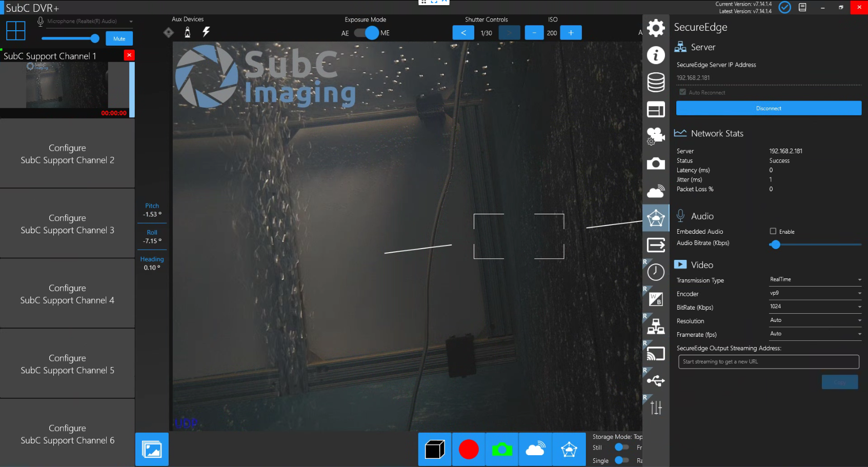This screenshot has width=868, height=467.
Task: Open the output export panel in sidebar
Action: pos(656,245)
